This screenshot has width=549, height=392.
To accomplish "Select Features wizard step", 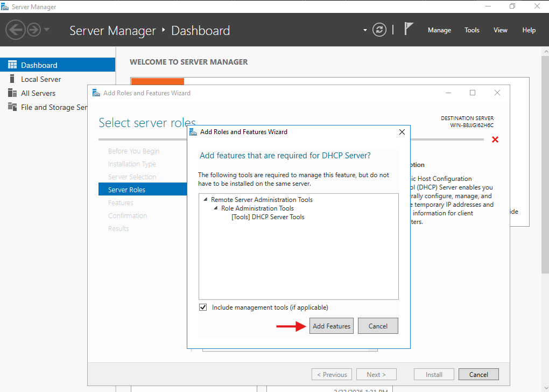I will point(121,202).
